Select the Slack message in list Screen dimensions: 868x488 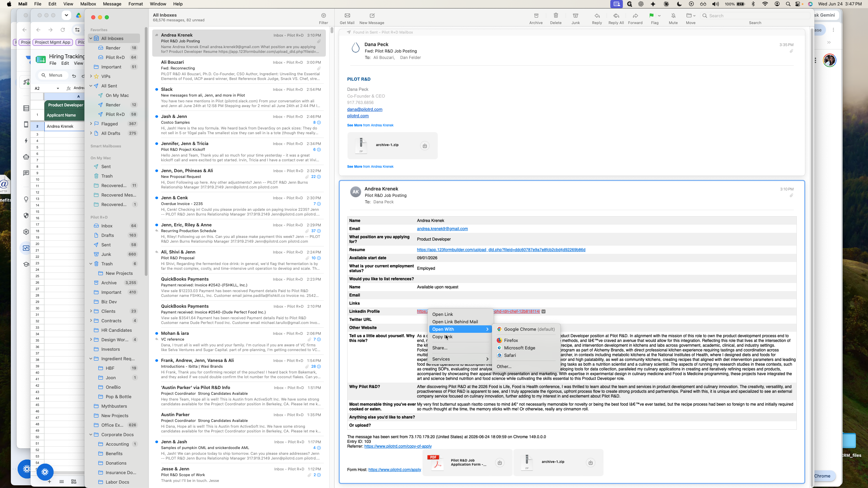[239, 97]
